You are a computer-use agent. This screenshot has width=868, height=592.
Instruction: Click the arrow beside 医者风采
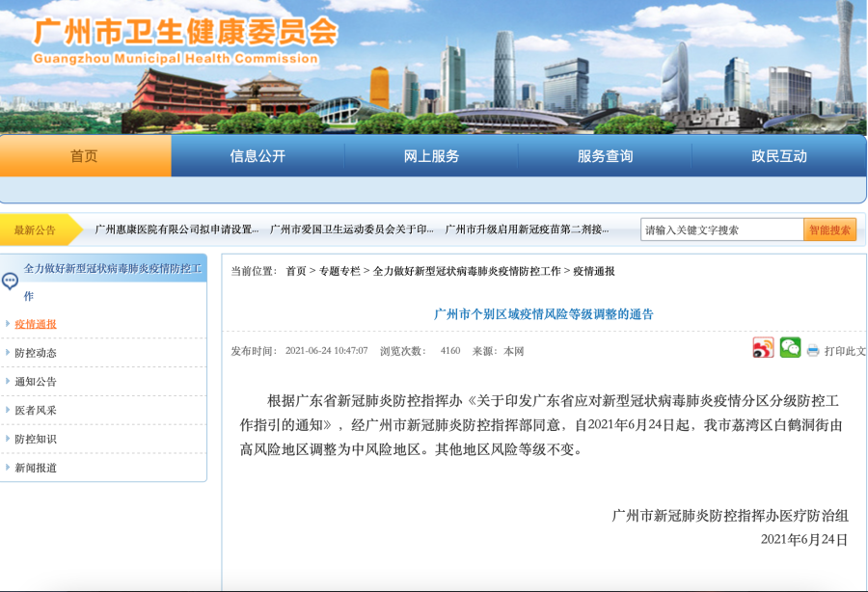tap(9, 411)
